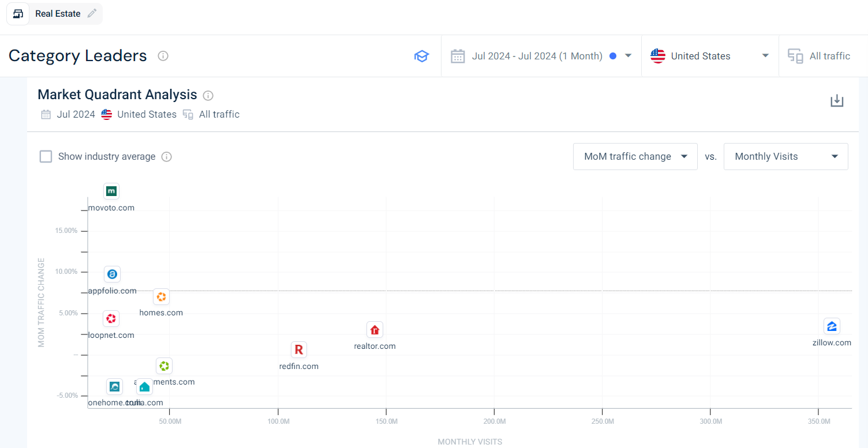Click the info icon beside industry average
The height and width of the screenshot is (448, 868).
(167, 157)
